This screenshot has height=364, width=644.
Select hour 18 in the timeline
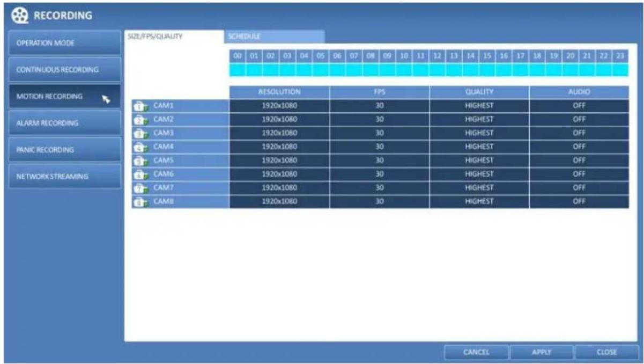(x=537, y=56)
